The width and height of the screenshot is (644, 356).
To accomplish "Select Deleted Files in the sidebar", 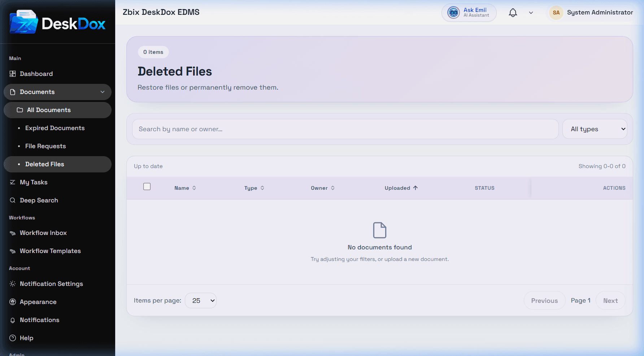I will [x=58, y=164].
